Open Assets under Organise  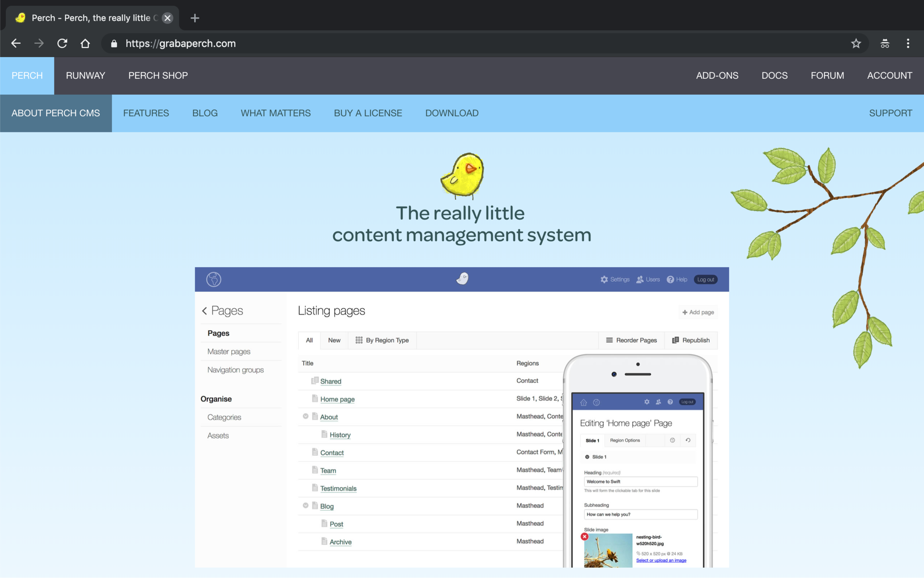(218, 436)
